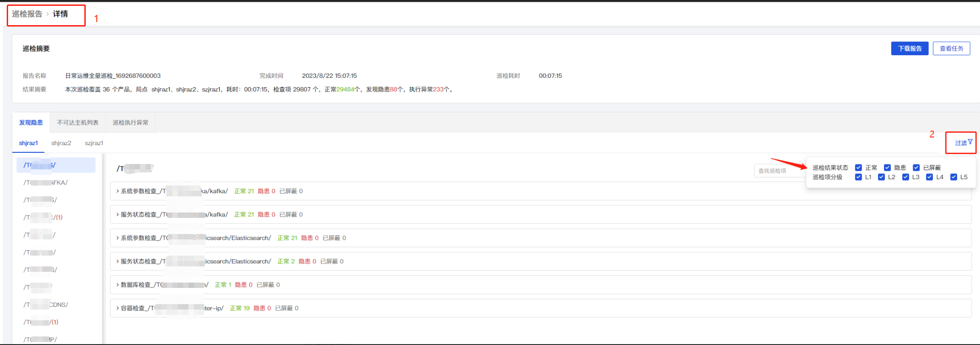
Task: Uncheck the 隐患 status checkbox
Action: (887, 168)
